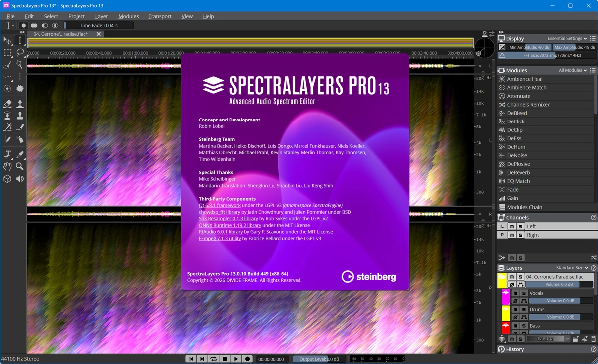Screen dimensions: 598x364
Task: Open the Essential Settings dropdown
Action: click(x=567, y=38)
